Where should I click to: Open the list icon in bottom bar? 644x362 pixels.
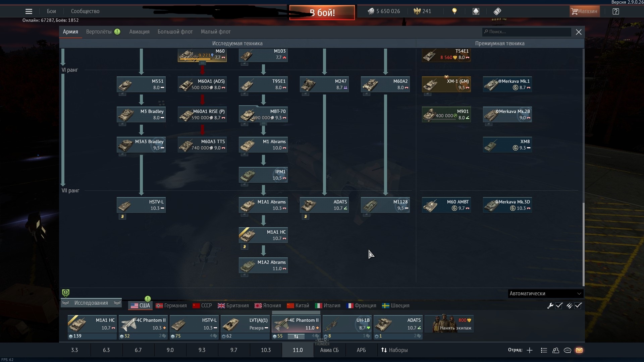(544, 350)
